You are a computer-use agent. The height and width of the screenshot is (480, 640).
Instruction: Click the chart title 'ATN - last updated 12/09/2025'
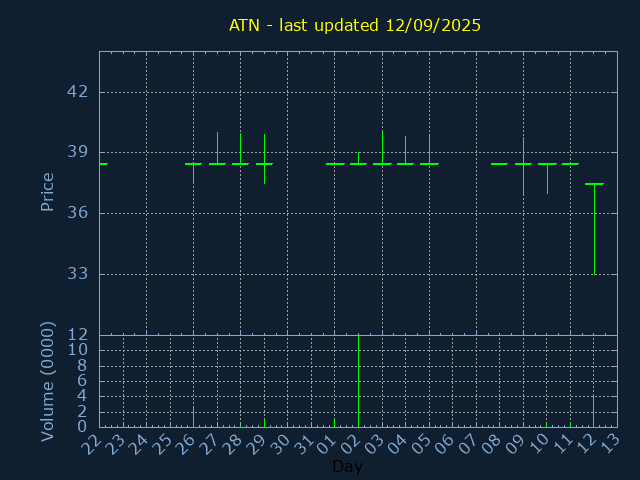(x=355, y=25)
